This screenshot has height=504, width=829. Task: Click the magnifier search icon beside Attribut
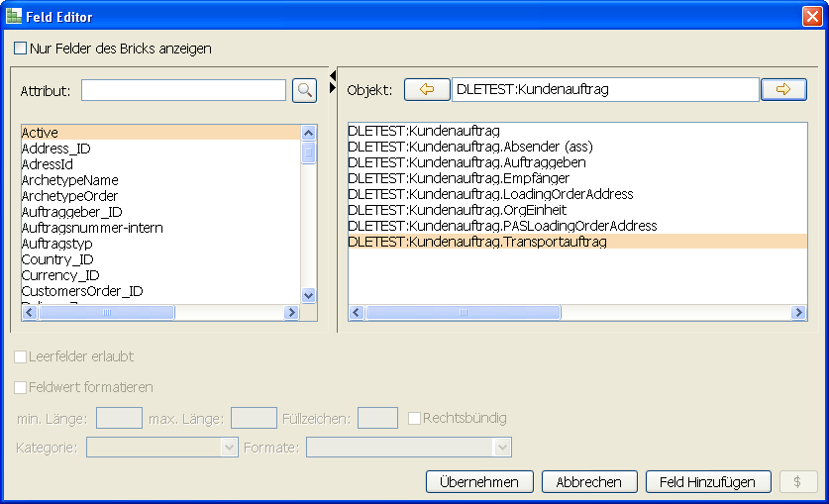[x=304, y=90]
